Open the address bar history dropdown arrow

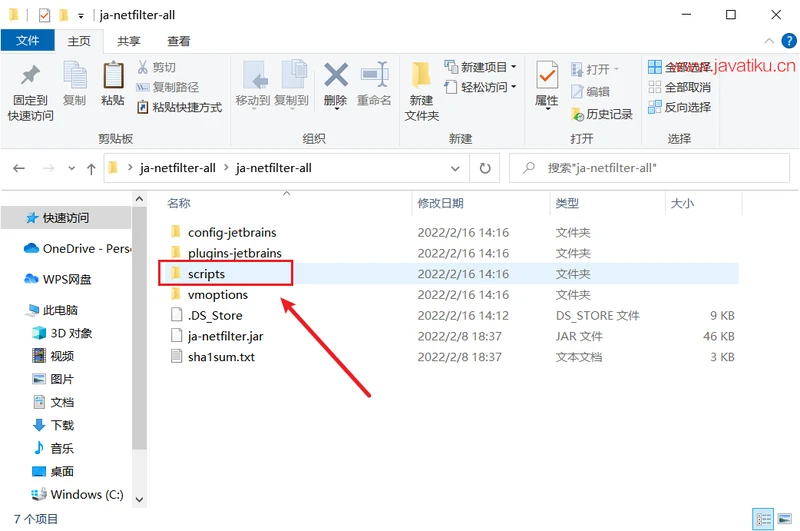click(x=456, y=168)
